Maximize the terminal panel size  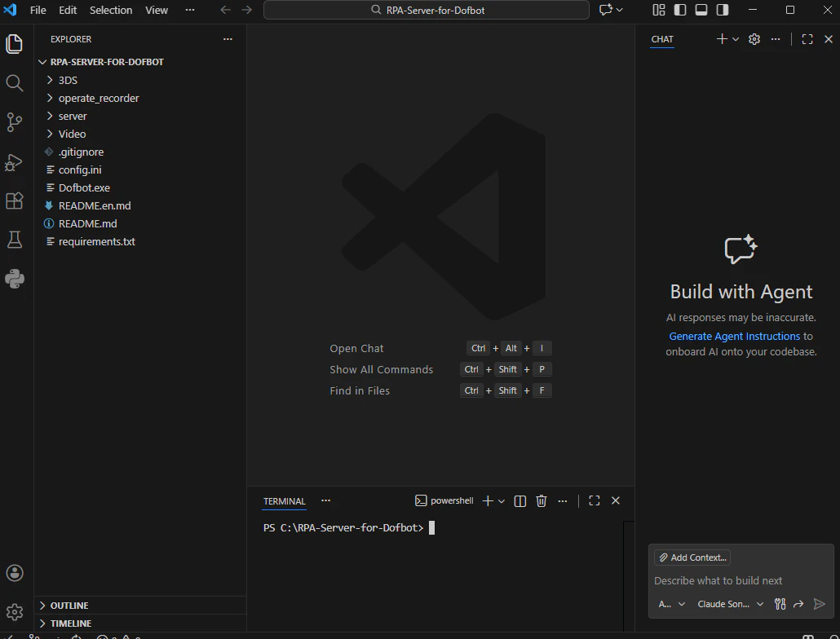[594, 501]
